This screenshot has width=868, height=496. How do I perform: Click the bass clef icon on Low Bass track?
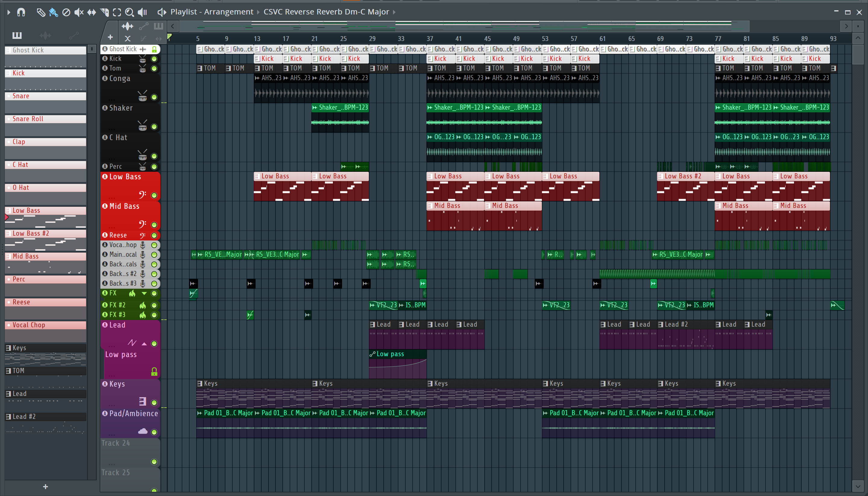click(142, 195)
